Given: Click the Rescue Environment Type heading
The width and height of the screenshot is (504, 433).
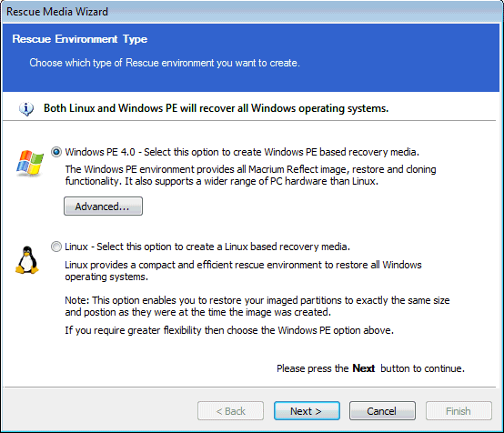Looking at the screenshot, I should point(80,39).
